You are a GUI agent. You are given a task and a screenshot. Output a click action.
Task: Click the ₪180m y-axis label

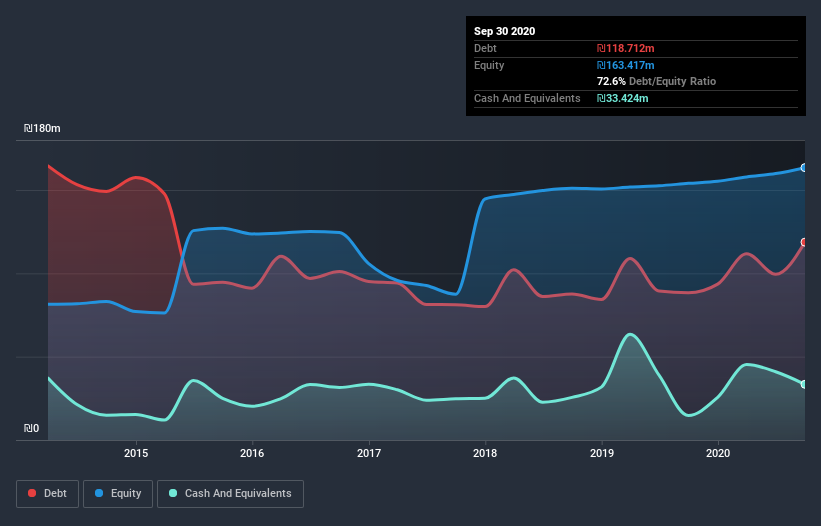pyautogui.click(x=42, y=128)
